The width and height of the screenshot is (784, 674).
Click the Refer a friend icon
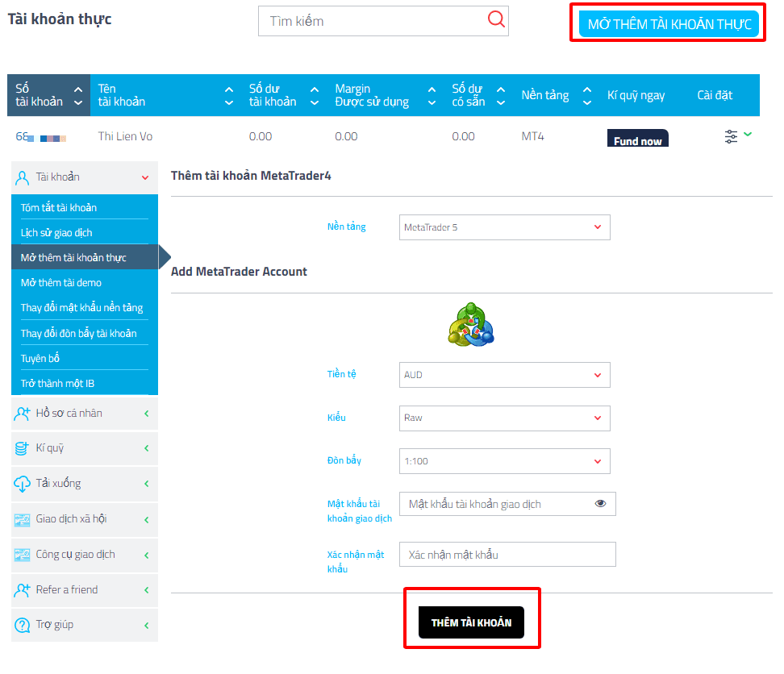22,590
